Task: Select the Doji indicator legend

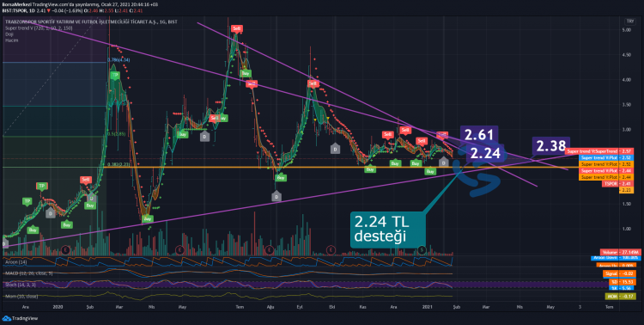Action: [9, 34]
